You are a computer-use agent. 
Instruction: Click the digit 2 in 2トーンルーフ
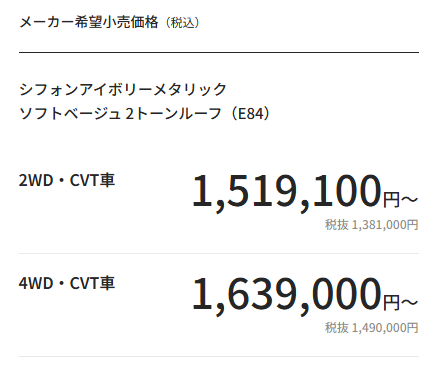(130, 114)
